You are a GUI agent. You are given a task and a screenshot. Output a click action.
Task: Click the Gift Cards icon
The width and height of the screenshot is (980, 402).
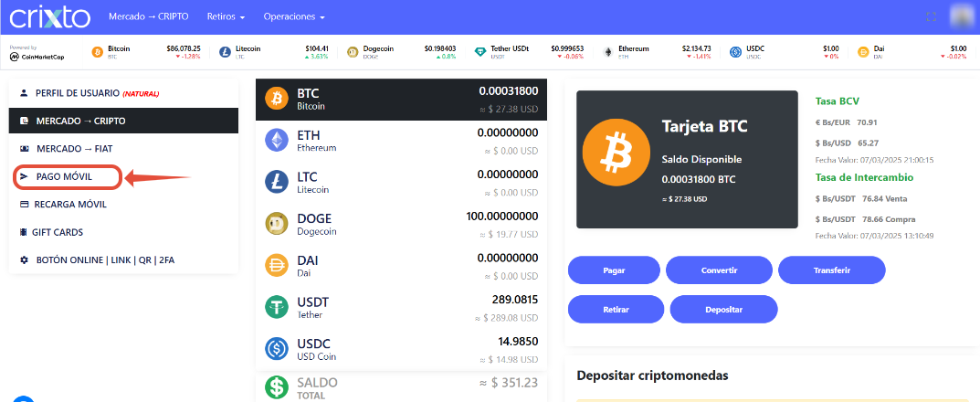pos(25,232)
